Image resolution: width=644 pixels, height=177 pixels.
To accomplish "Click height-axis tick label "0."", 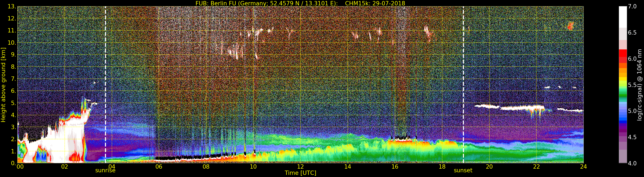I will (x=13, y=163).
